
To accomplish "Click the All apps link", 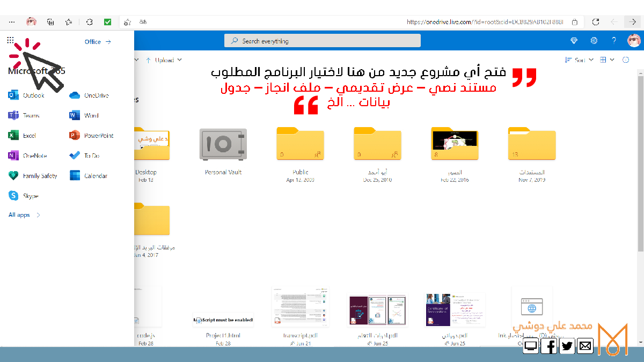I will pos(24,215).
